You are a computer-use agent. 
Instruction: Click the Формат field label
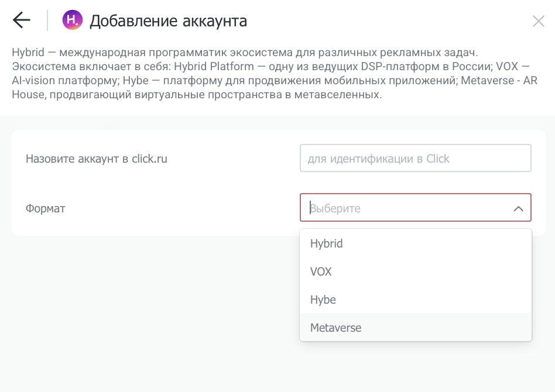pyautogui.click(x=45, y=208)
